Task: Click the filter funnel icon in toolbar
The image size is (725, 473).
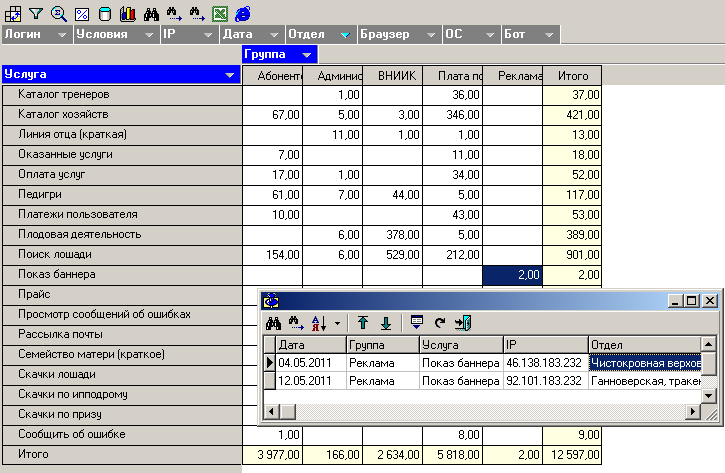Action: click(36, 14)
